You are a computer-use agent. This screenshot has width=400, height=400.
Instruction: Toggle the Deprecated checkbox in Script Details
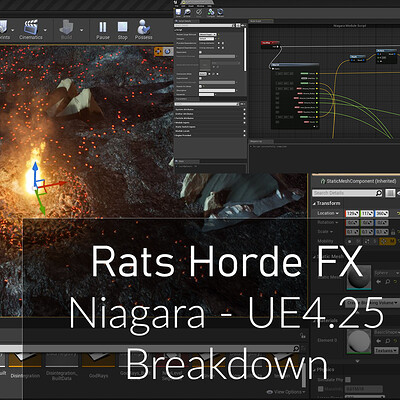click(x=200, y=52)
